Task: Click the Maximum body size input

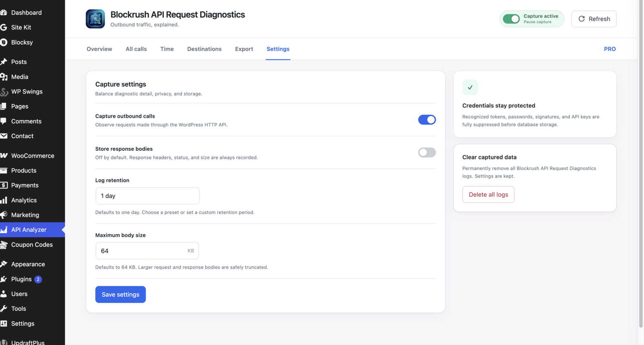Action: pyautogui.click(x=147, y=251)
